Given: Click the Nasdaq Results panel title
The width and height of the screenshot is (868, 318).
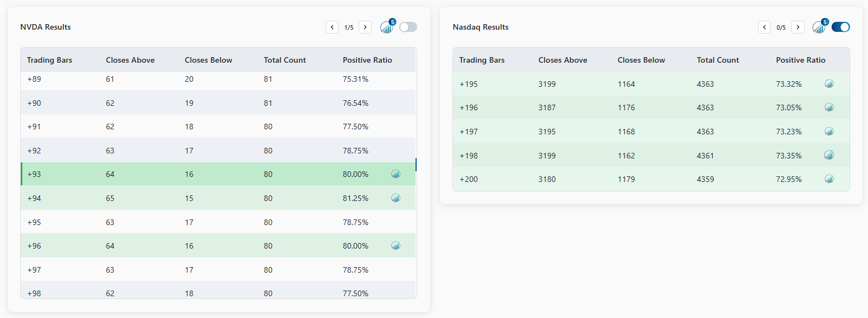Looking at the screenshot, I should click(x=481, y=27).
